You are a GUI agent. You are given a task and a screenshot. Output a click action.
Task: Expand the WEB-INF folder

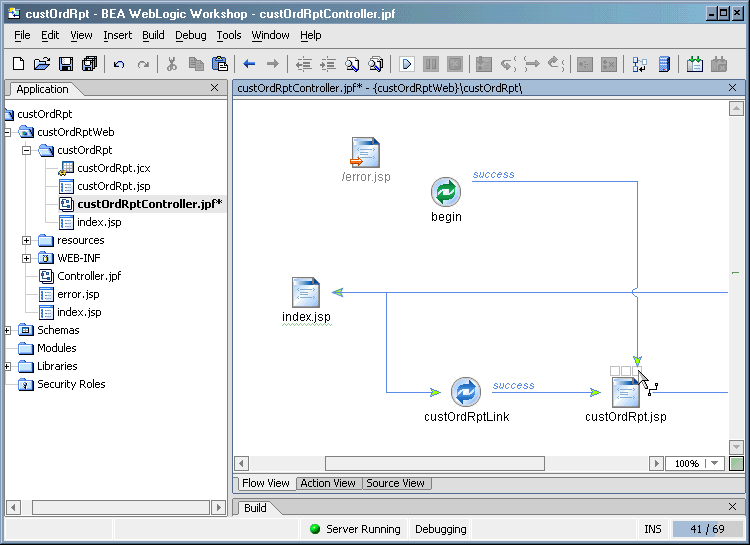26,258
